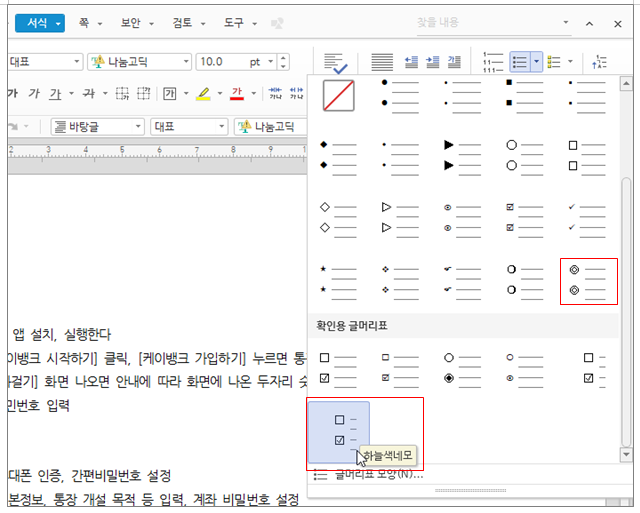Apply yellow highlighter color
640x513 pixels.
pyautogui.click(x=203, y=94)
